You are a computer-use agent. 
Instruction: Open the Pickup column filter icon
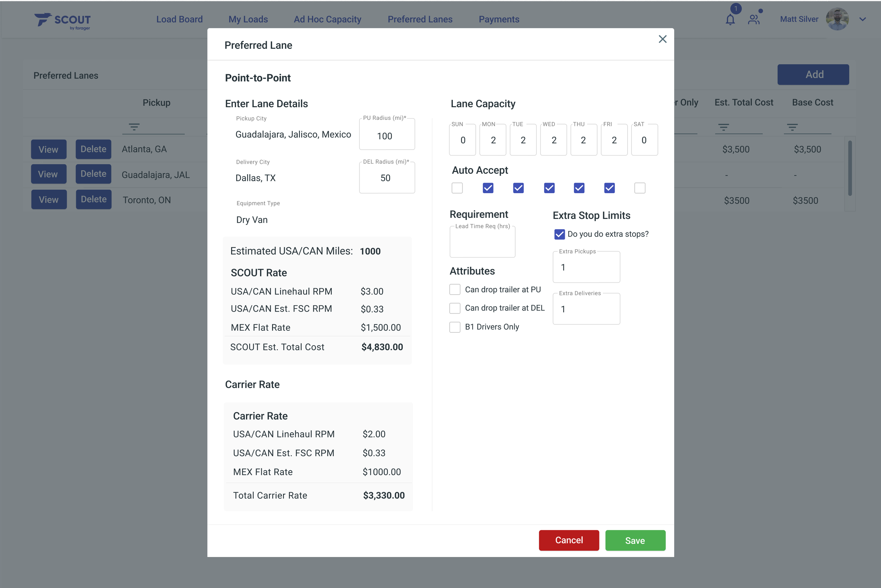(x=134, y=127)
